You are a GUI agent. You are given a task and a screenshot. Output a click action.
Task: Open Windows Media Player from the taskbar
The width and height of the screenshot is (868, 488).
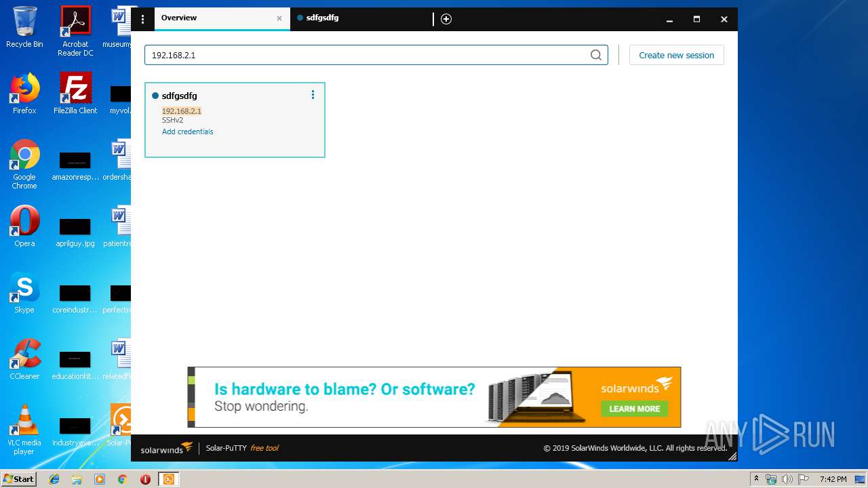(x=100, y=479)
